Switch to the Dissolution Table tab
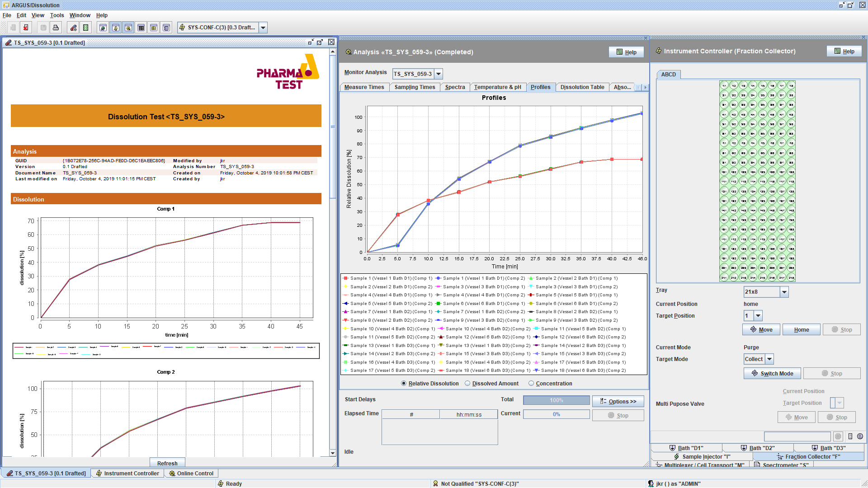Viewport: 868px width, 488px height. click(582, 87)
